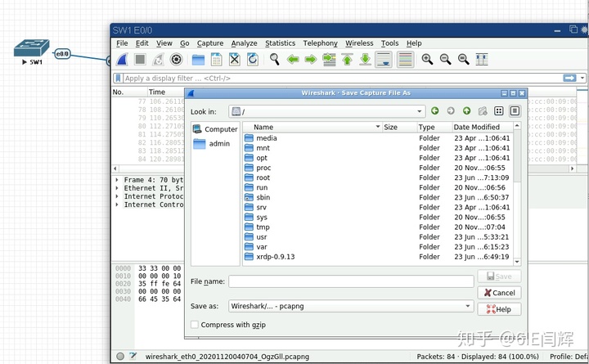Close this capture file toolbar icon

point(235,60)
